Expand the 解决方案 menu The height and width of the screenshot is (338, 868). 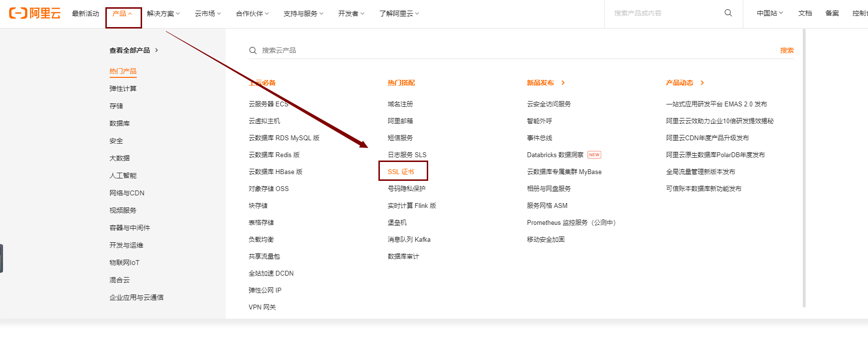coord(163,14)
